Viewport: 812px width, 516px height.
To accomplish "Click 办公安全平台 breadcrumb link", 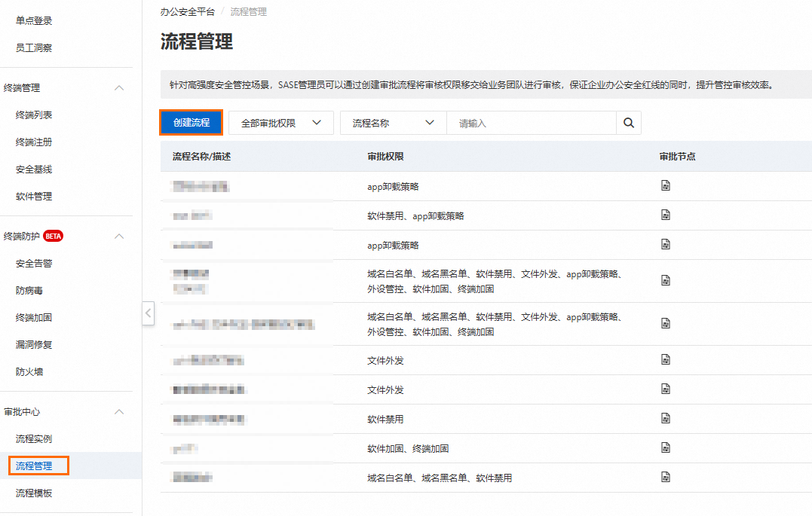I will [188, 11].
